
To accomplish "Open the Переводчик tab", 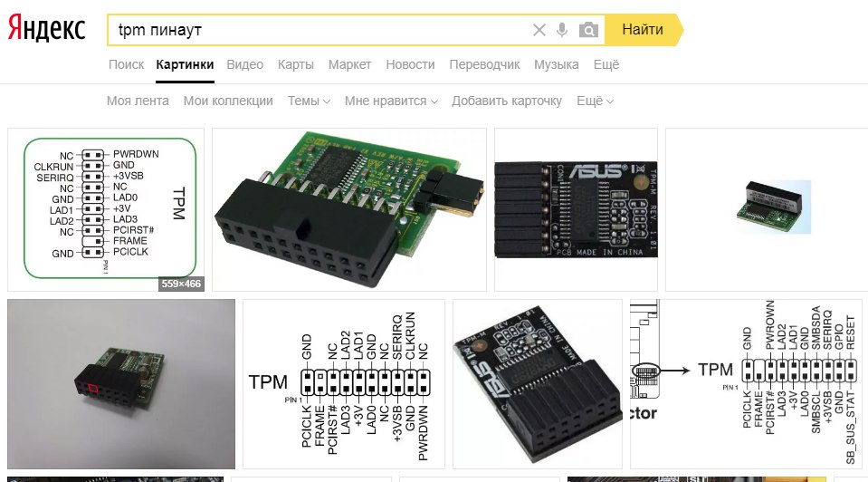I will pyautogui.click(x=484, y=65).
